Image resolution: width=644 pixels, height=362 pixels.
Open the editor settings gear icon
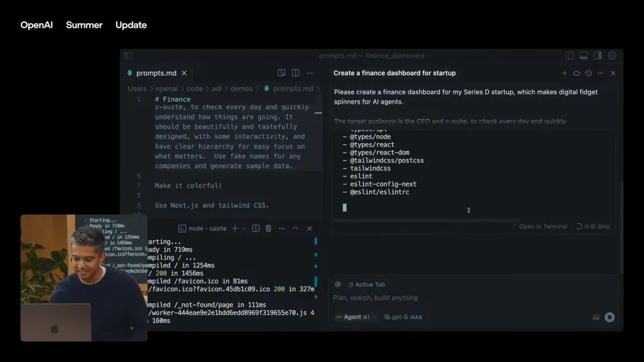(612, 55)
